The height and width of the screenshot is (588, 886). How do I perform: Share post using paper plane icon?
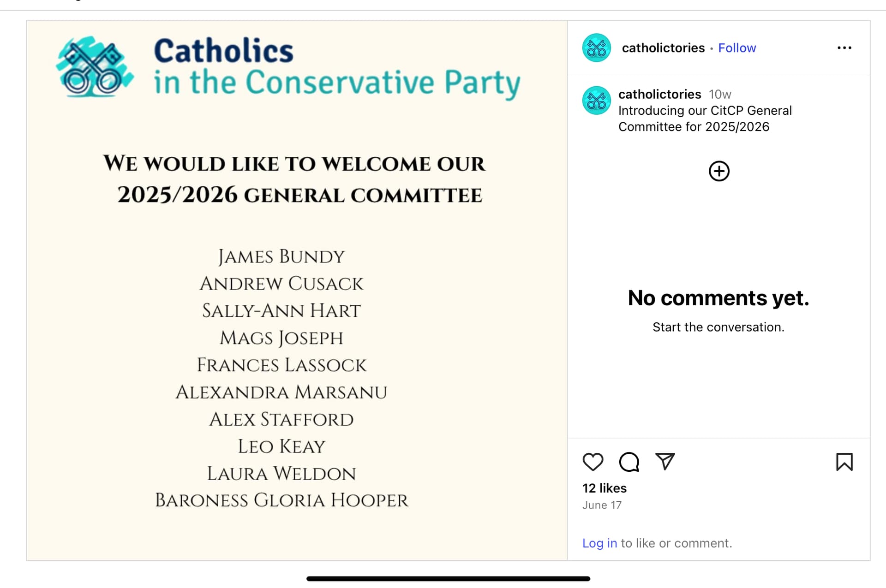tap(665, 461)
